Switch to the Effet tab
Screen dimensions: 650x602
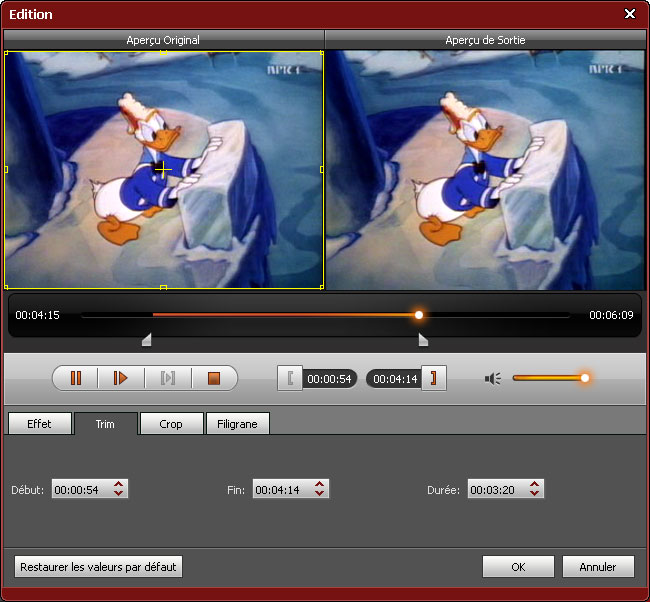tap(40, 424)
